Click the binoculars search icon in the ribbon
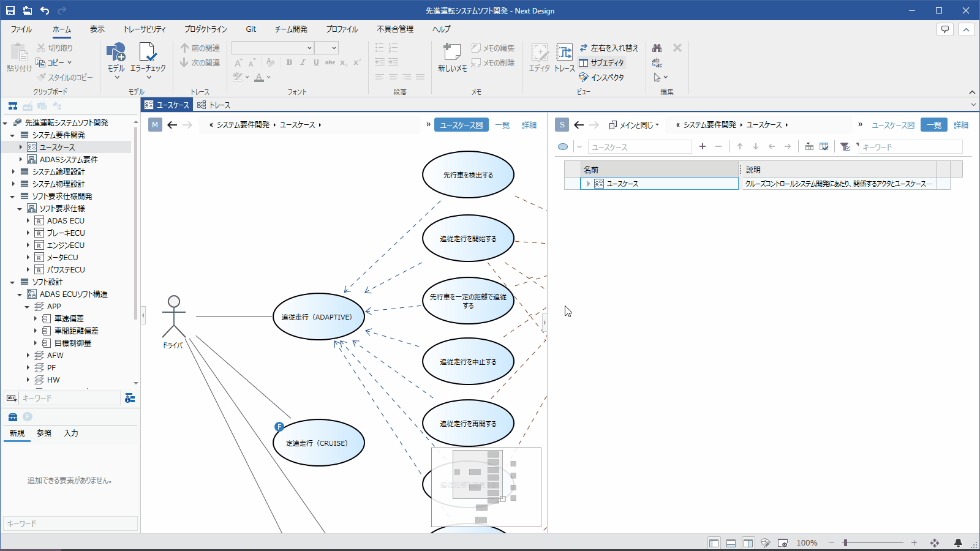 pos(657,48)
